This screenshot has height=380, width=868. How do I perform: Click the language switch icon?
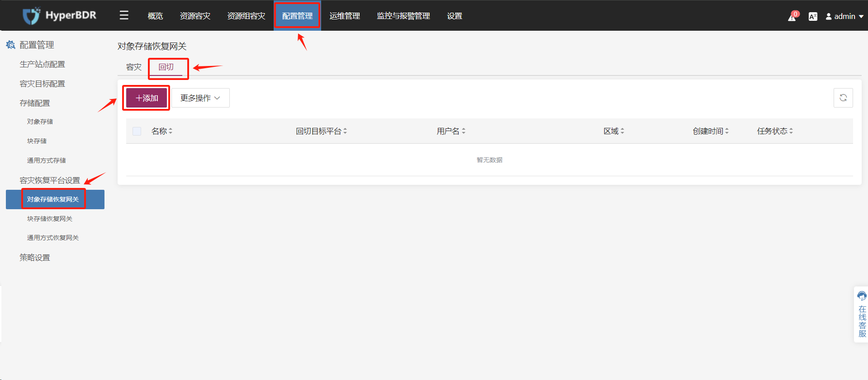click(813, 17)
